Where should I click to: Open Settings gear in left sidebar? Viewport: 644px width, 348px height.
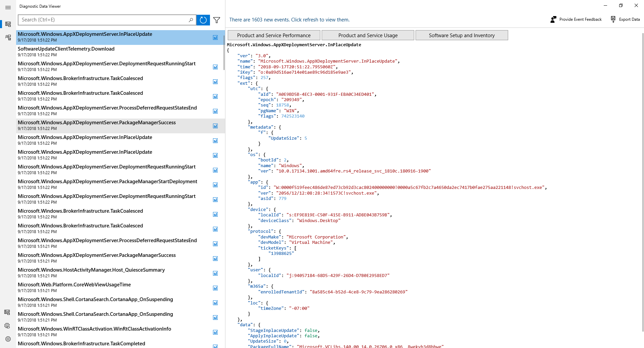(x=8, y=339)
